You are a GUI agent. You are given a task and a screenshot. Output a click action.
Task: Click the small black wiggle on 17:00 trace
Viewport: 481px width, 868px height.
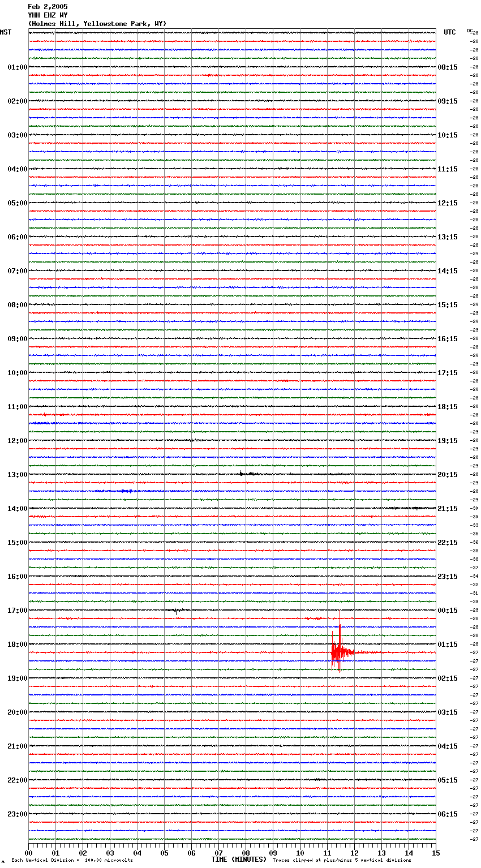177,611
